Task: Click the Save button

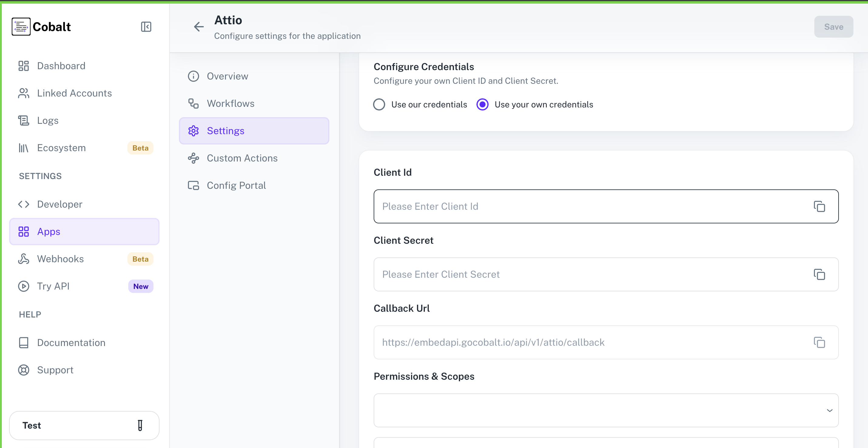Action: 833,27
